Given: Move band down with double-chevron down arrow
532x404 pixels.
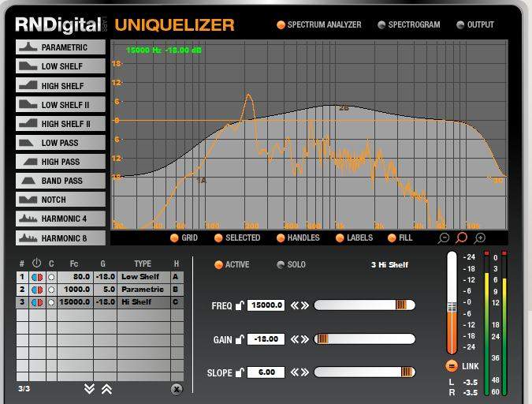Looking at the screenshot, I should 89,389.
